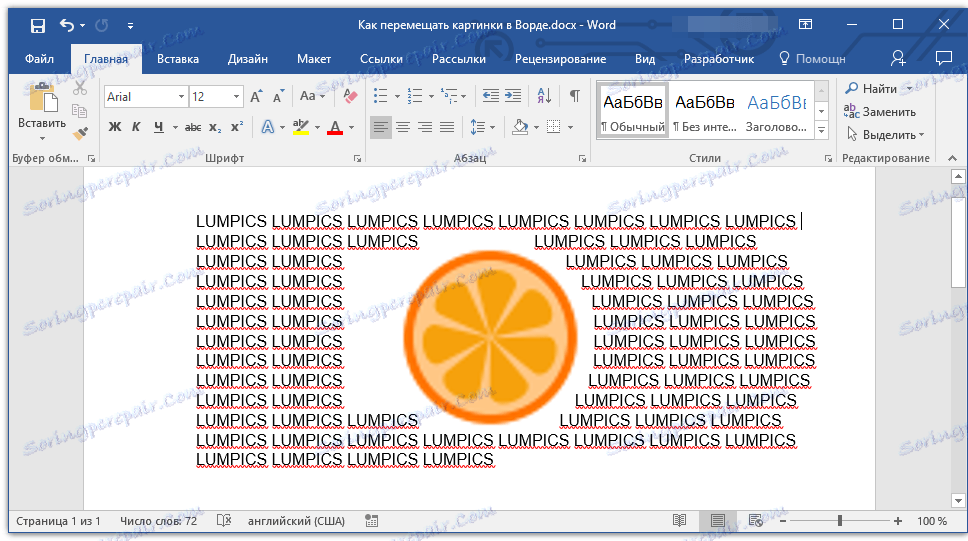Open the Файл menu
Viewport: 968px width, 541px height.
[40, 59]
